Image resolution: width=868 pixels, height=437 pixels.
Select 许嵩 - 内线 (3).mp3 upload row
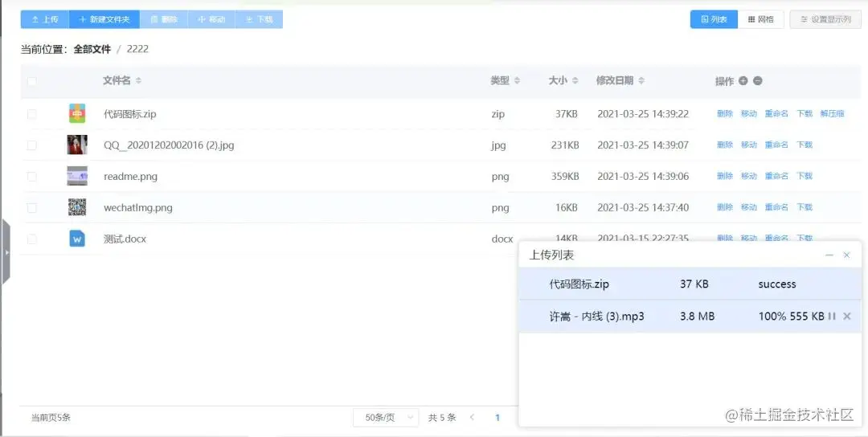point(690,317)
